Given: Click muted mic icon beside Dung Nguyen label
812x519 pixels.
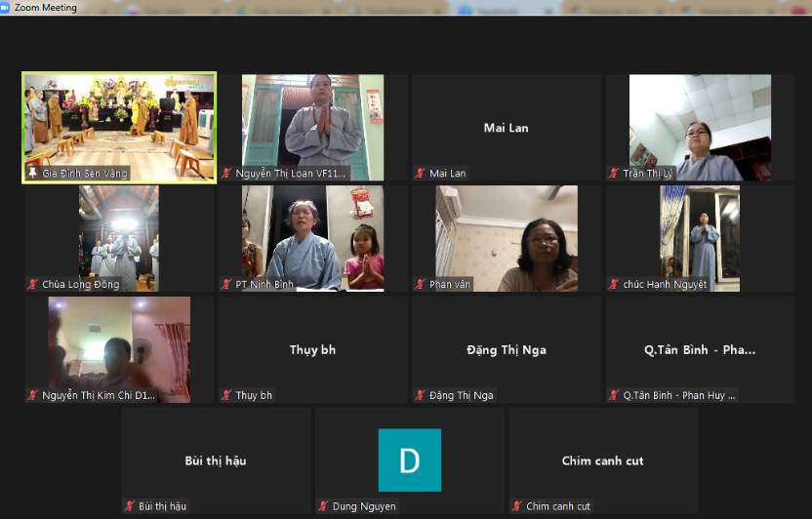Looking at the screenshot, I should click(323, 506).
